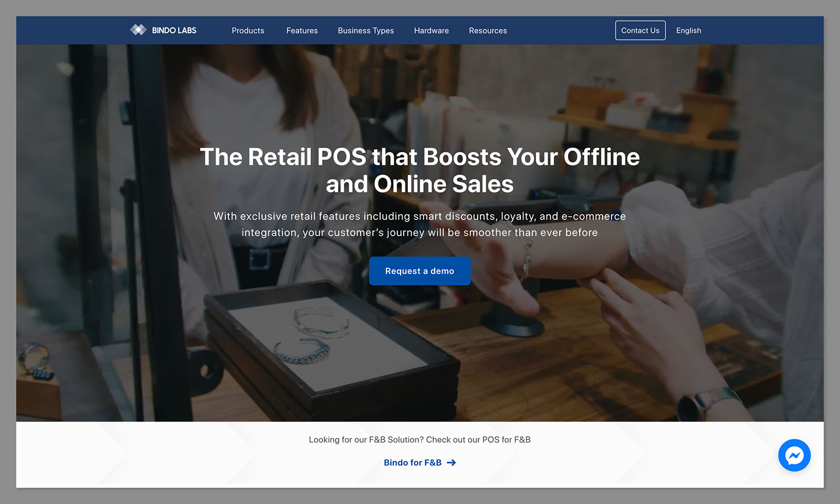Browse the Resources menu
This screenshot has width=840, height=504.
click(x=488, y=30)
